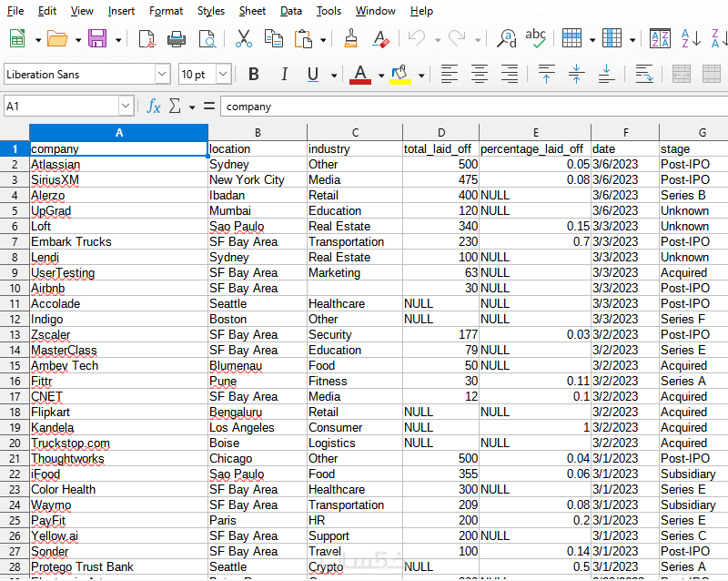Cut selection with scissors icon
The image size is (728, 581).
coord(243,39)
